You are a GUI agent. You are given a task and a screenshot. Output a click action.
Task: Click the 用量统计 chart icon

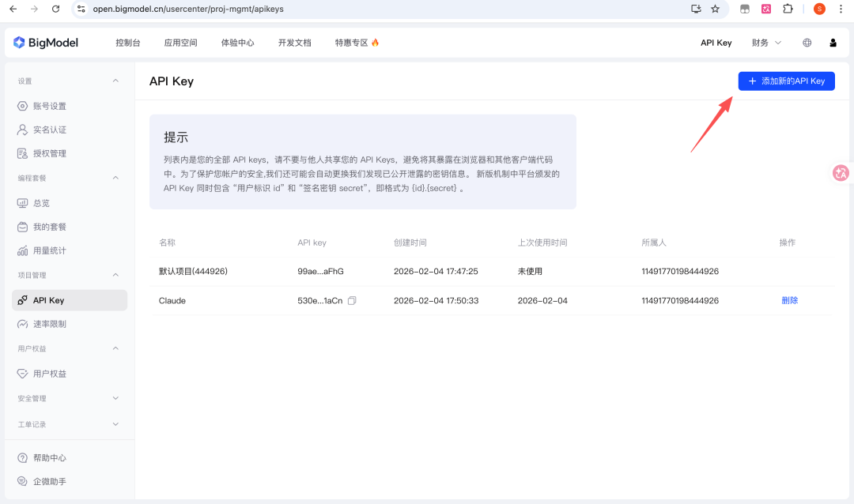click(x=22, y=251)
